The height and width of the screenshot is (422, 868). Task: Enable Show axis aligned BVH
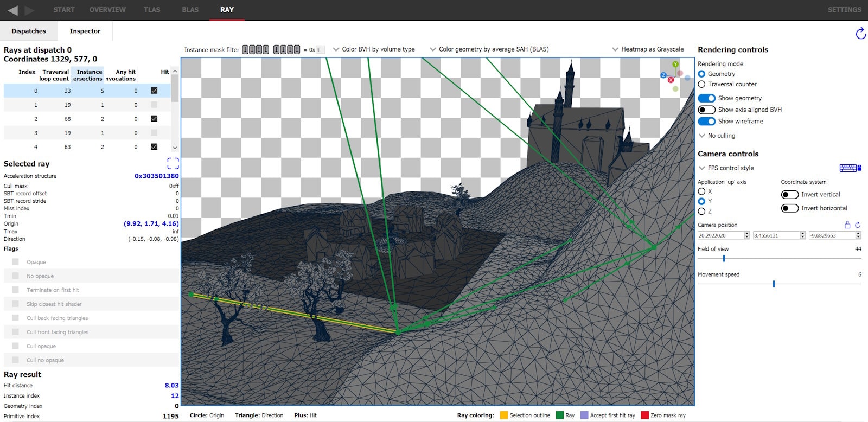(706, 110)
